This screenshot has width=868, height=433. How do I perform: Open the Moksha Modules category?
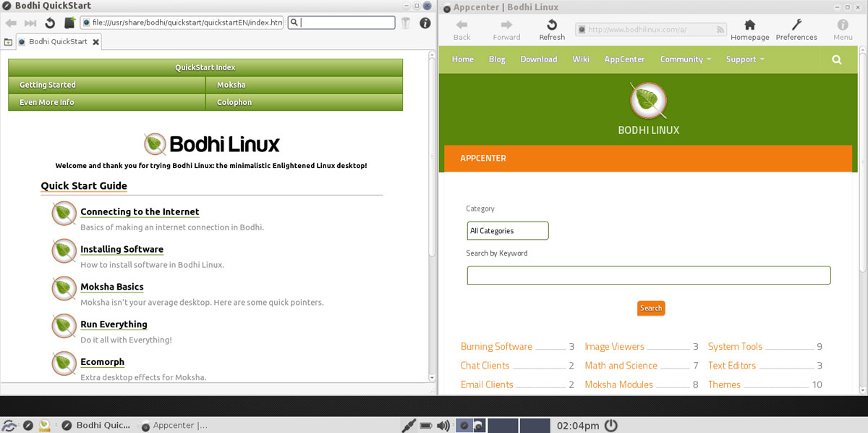618,384
